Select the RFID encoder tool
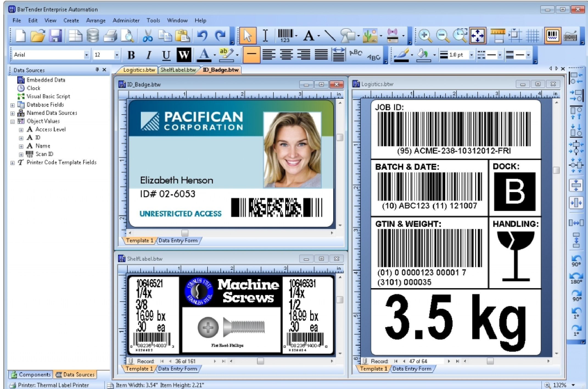Screen dimensions: 588x389 tap(393, 36)
